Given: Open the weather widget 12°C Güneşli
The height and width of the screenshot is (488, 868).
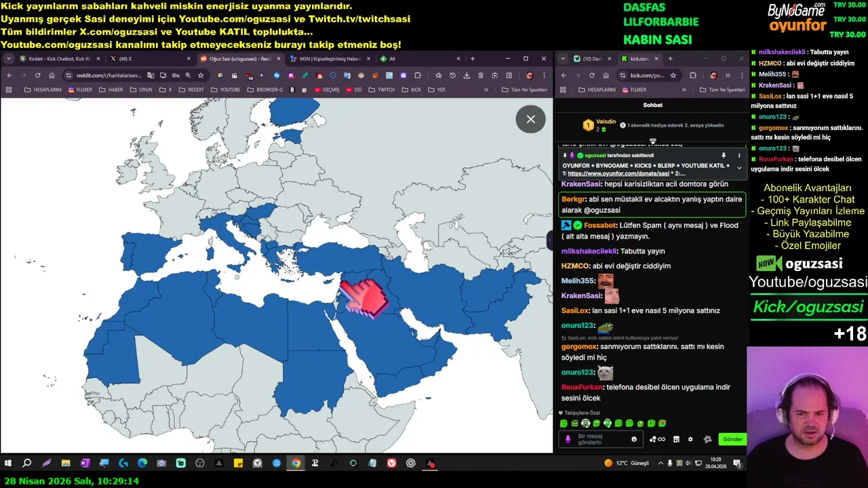Looking at the screenshot, I should 626,464.
